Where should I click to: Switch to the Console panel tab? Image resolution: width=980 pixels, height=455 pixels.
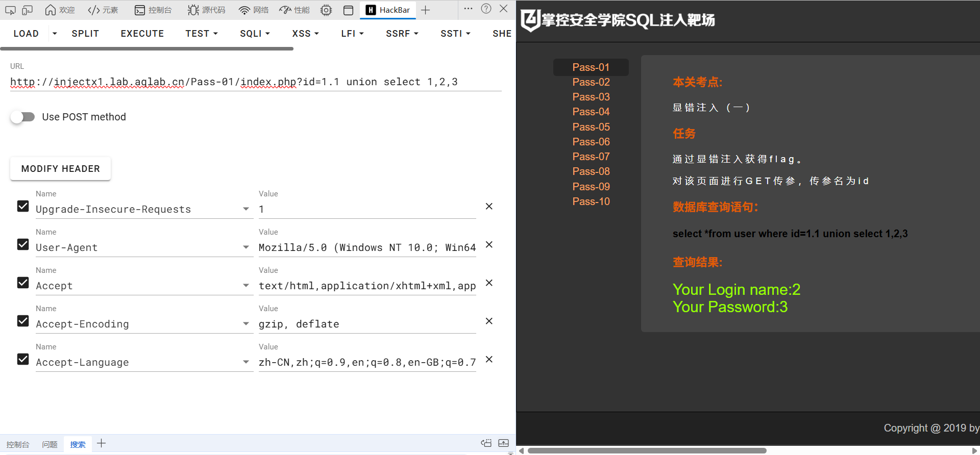[153, 10]
